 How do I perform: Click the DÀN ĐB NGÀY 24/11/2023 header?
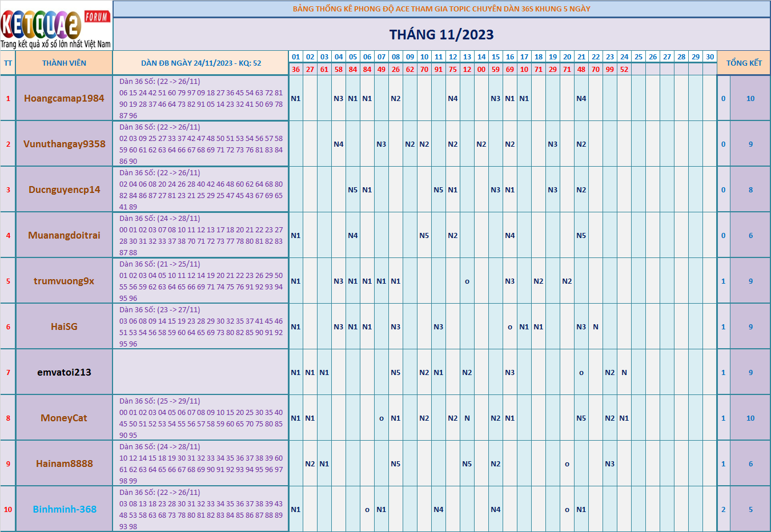pos(201,63)
